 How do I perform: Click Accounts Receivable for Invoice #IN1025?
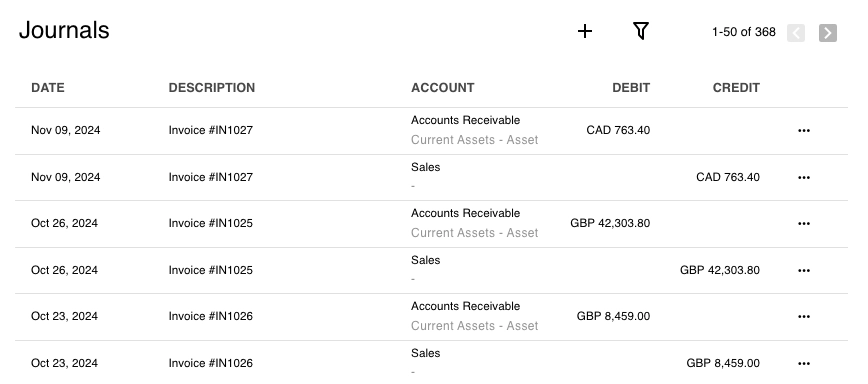(466, 214)
